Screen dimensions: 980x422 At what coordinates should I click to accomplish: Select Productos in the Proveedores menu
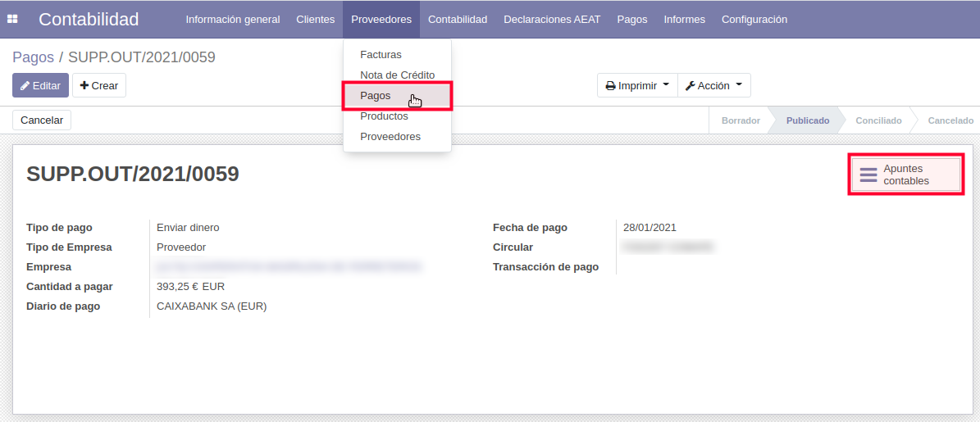point(384,116)
